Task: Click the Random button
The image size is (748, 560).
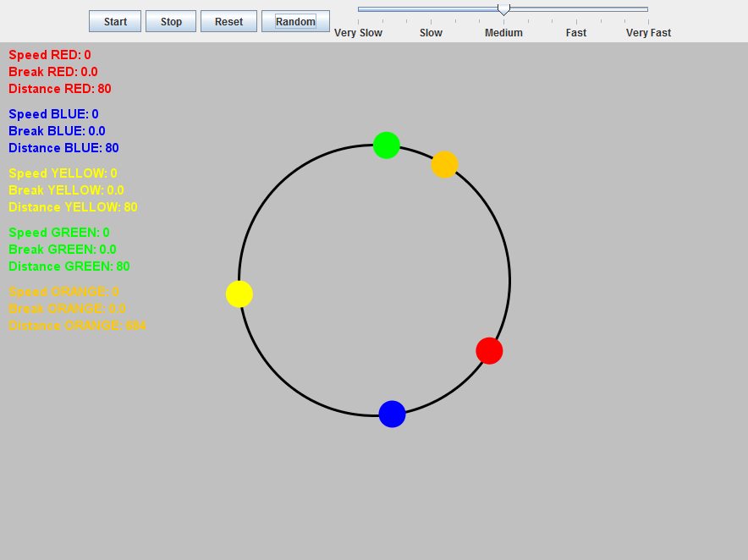Action: point(295,21)
